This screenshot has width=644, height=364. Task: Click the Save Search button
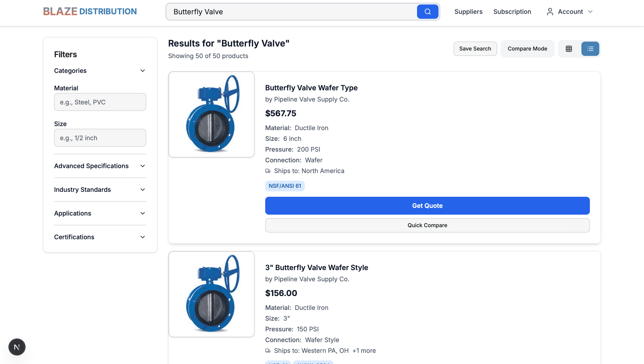point(475,49)
